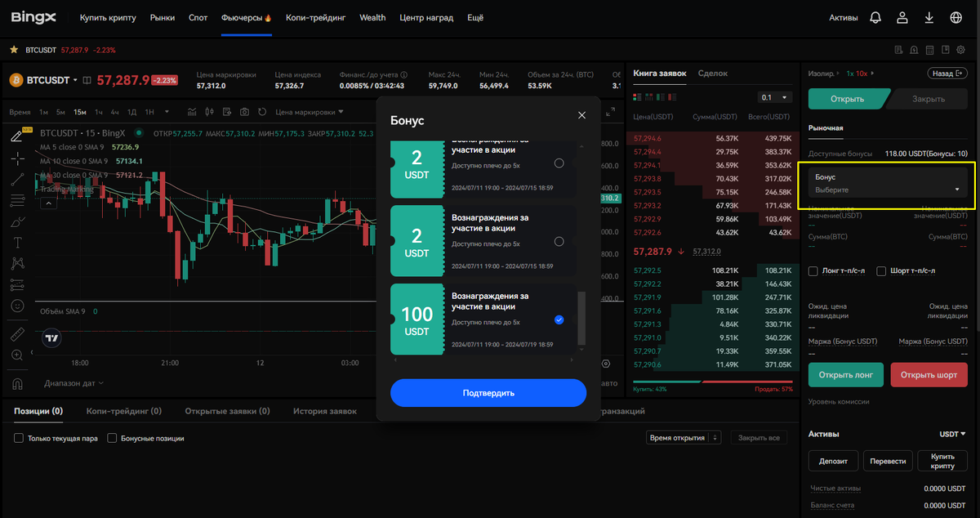Viewport: 980px width, 518px height.
Task: Select the trend line drawing tool
Action: point(18,181)
